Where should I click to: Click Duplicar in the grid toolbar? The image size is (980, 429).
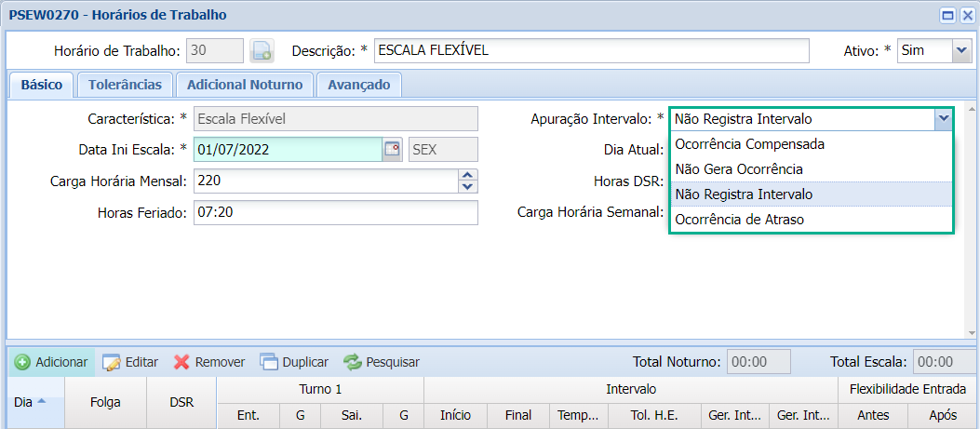pos(294,362)
